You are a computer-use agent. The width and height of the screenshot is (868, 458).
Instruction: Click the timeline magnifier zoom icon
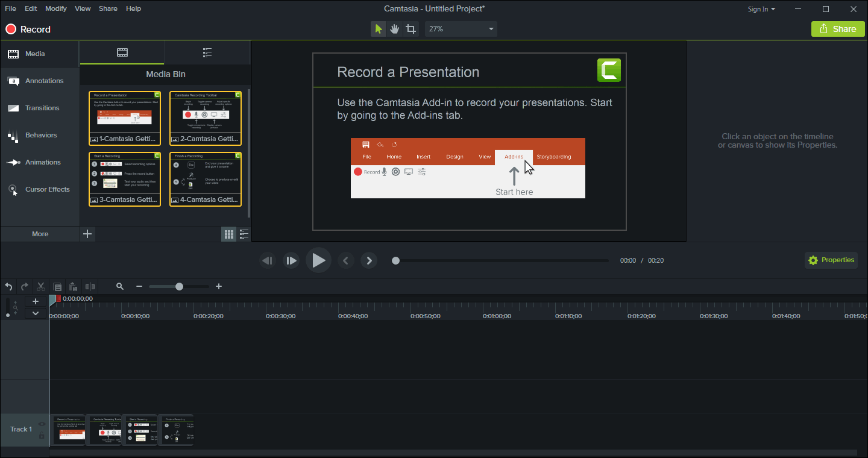tap(120, 287)
